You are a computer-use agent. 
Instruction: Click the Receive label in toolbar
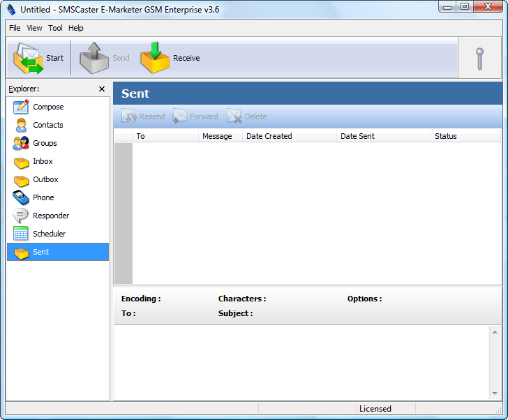(x=186, y=58)
